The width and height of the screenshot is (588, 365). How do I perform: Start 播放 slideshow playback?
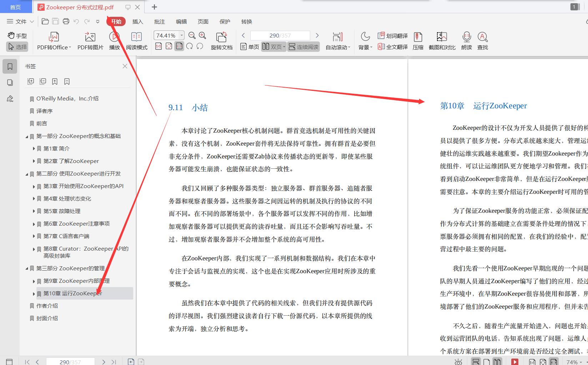point(114,40)
